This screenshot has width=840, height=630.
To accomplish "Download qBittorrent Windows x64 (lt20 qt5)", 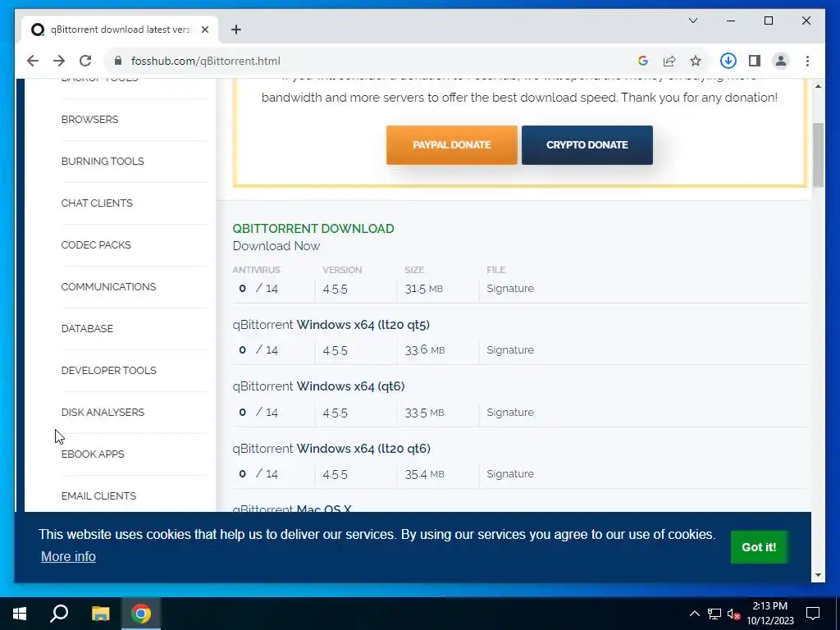I will pos(331,325).
